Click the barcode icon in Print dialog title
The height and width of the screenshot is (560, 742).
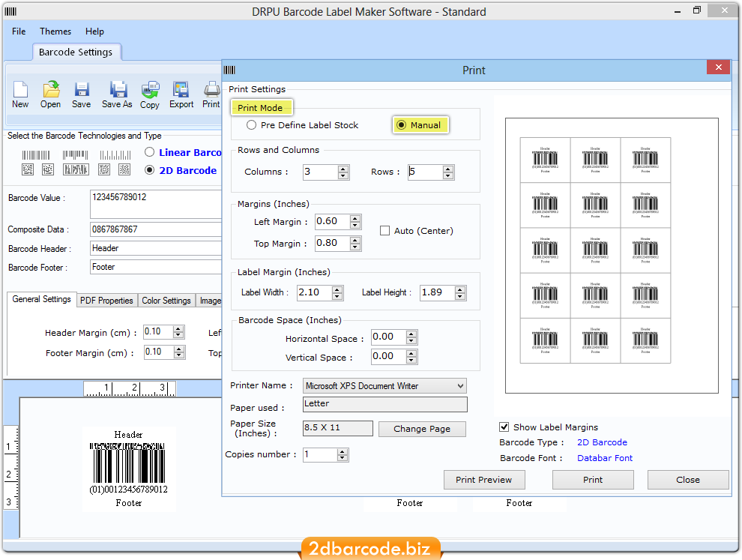229,70
